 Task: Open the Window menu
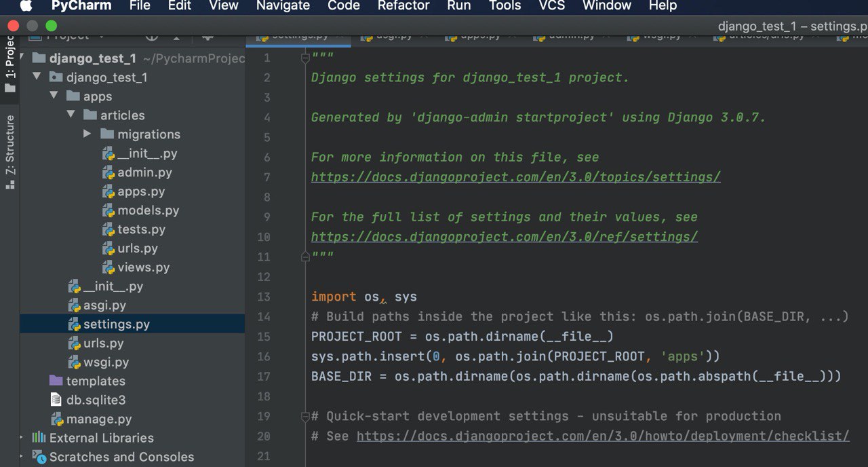coord(607,6)
